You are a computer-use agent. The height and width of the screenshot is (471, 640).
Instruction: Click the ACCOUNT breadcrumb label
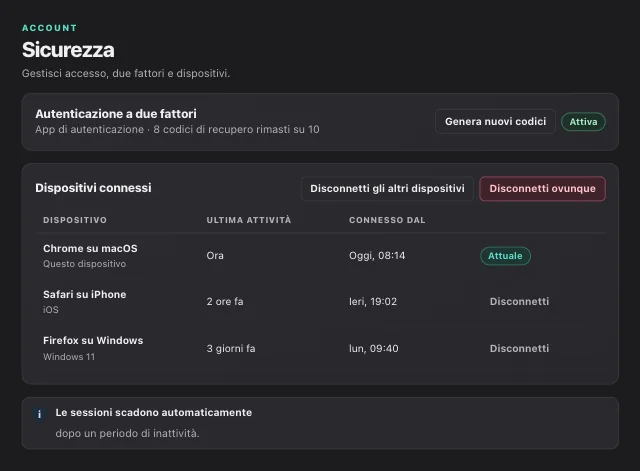[x=49, y=28]
